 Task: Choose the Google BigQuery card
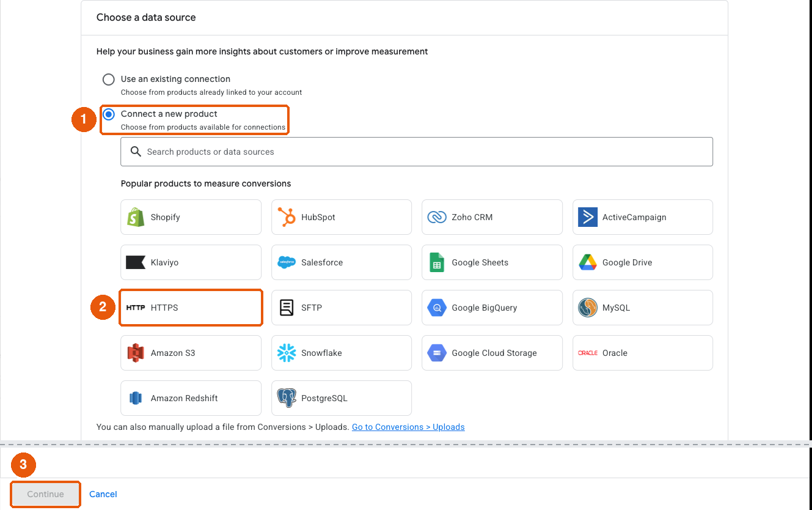[492, 308]
